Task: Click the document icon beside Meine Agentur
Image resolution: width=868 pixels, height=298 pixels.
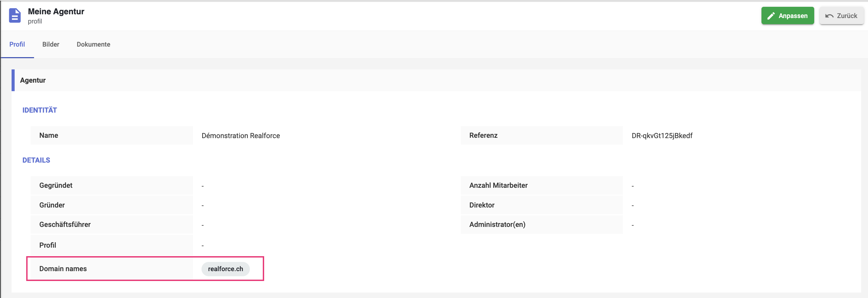Action: pyautogui.click(x=15, y=16)
